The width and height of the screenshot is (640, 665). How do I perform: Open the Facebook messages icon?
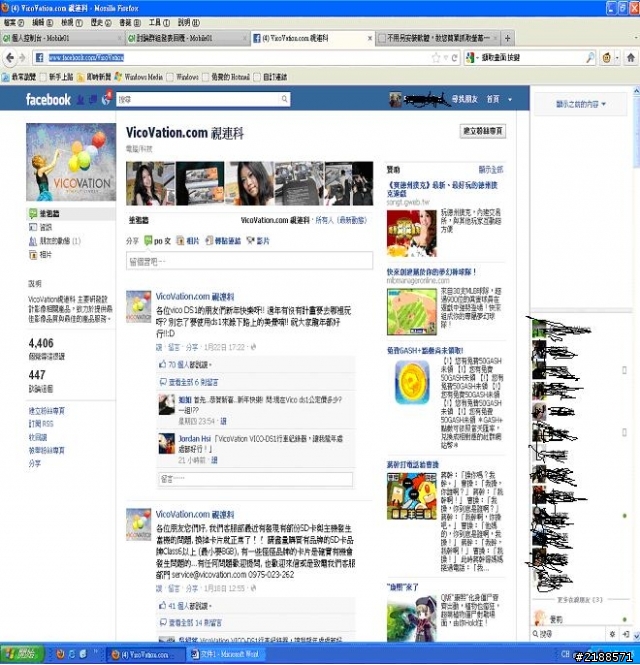pyautogui.click(x=93, y=100)
